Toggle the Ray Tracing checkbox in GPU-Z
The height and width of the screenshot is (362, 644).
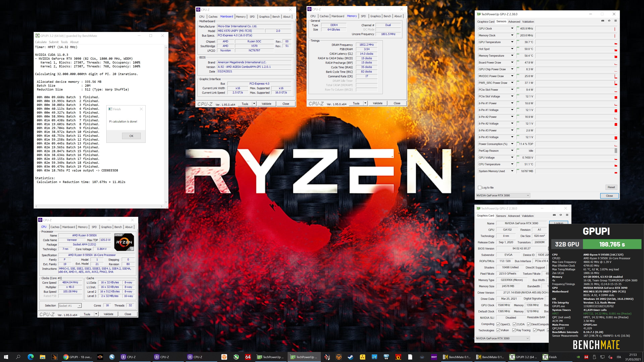pyautogui.click(x=514, y=330)
